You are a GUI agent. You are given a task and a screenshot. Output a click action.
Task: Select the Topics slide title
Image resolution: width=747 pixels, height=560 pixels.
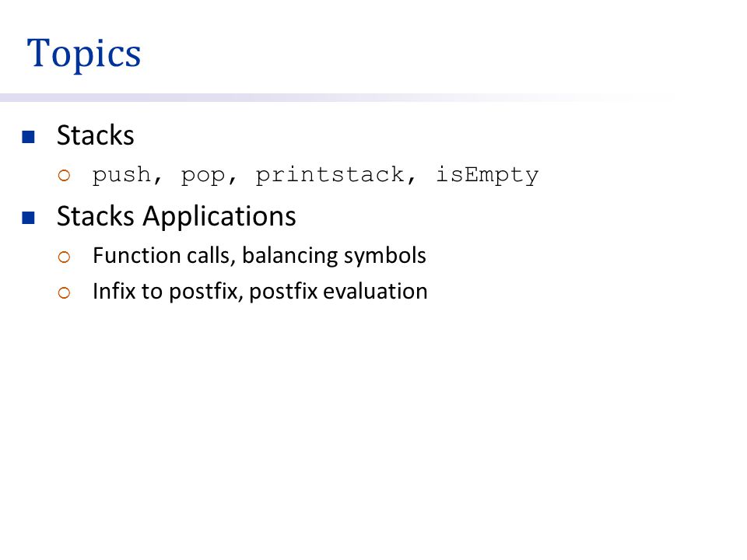[84, 54]
